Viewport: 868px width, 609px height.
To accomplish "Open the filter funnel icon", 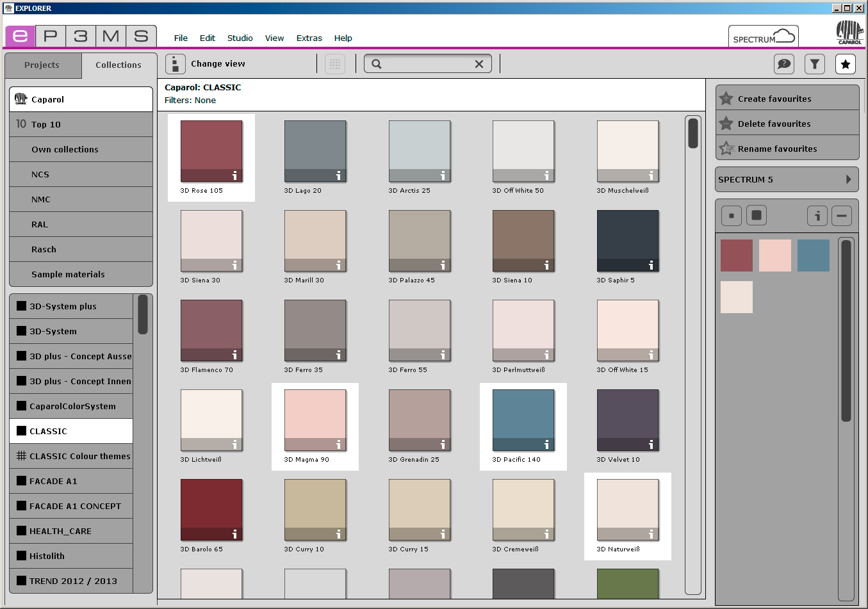I will pos(815,64).
